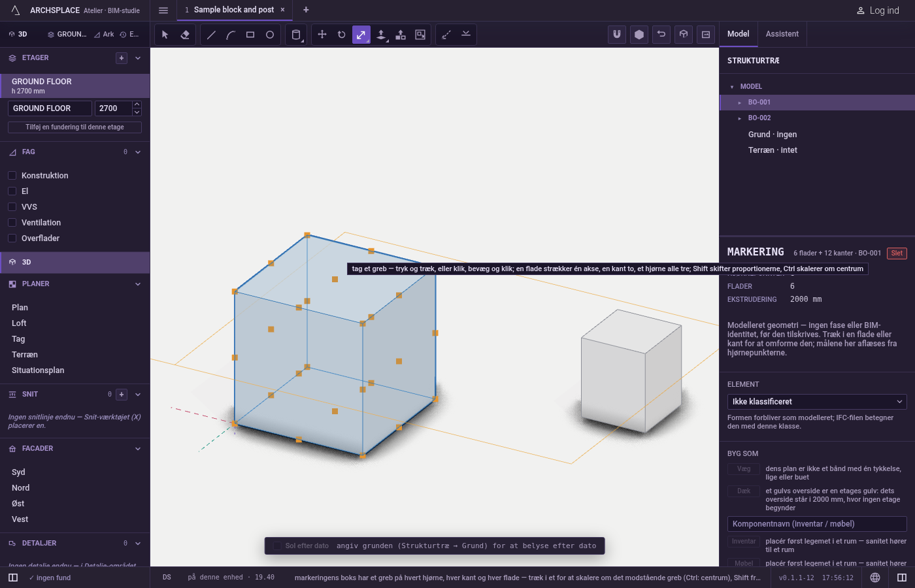Open the Loft plan view
The width and height of the screenshot is (915, 588).
(x=19, y=323)
